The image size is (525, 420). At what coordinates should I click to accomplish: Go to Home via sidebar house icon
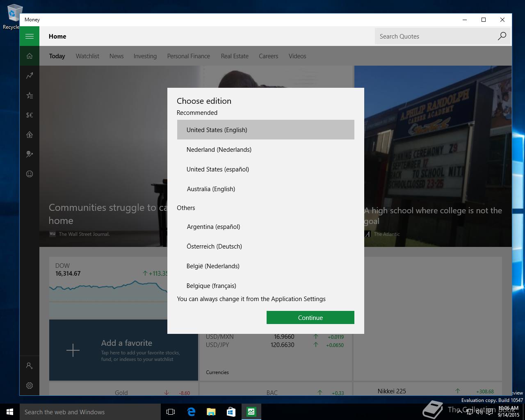pyautogui.click(x=30, y=56)
